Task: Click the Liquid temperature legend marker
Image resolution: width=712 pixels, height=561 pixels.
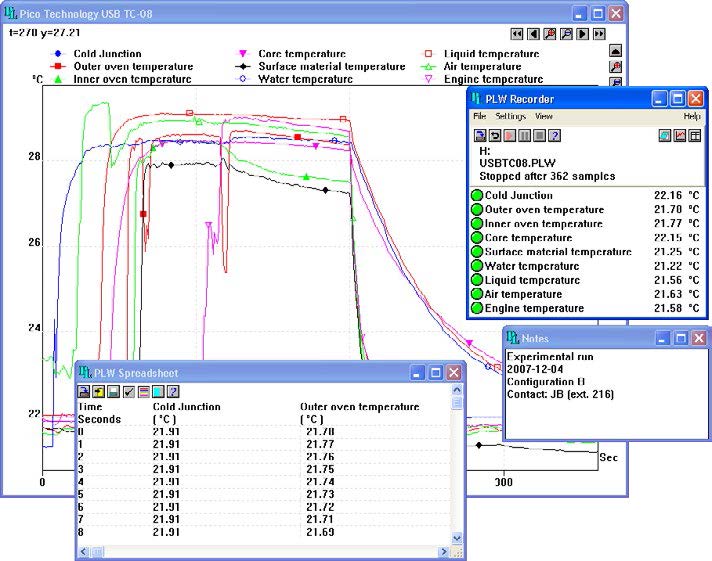Action: tap(429, 54)
